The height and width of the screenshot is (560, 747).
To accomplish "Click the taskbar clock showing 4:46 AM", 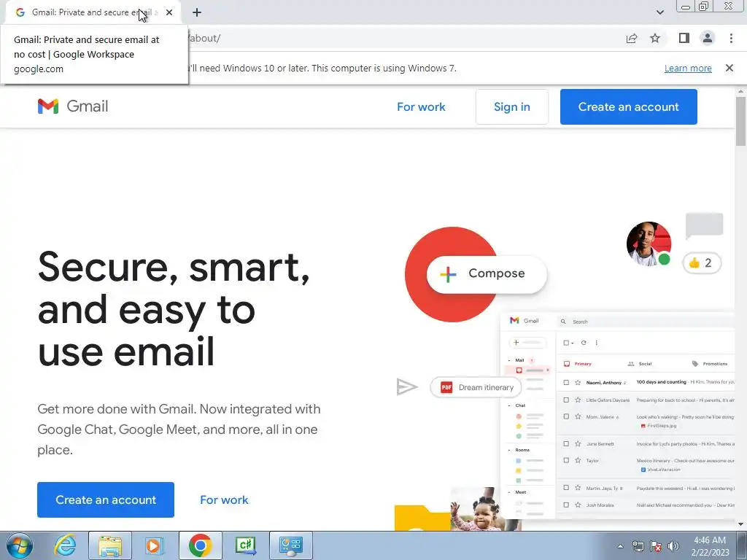I will click(710, 546).
